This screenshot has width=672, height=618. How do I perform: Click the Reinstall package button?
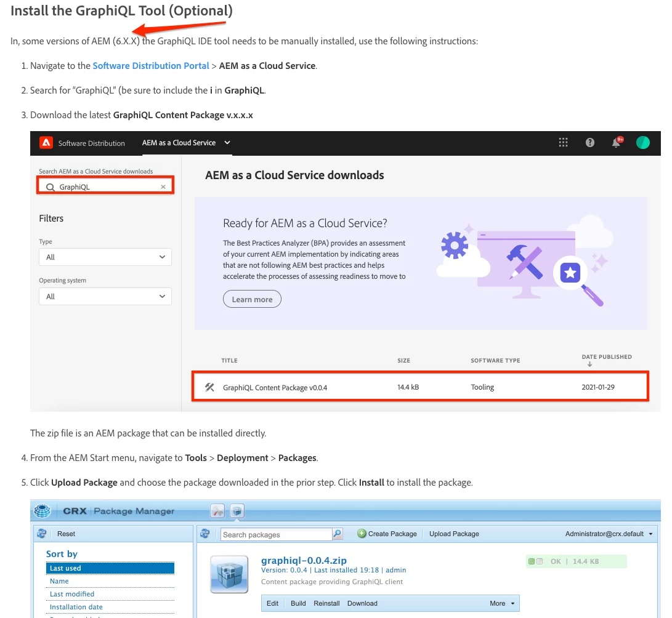coord(326,603)
